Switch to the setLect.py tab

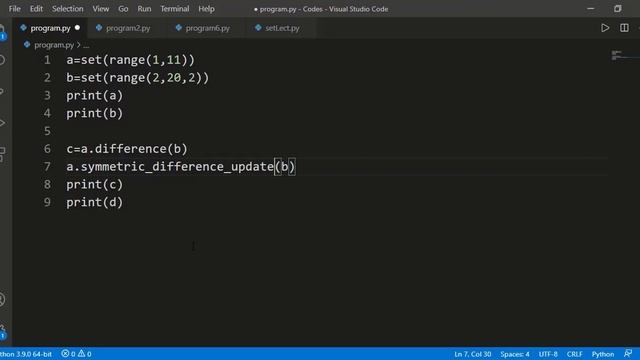(282, 28)
